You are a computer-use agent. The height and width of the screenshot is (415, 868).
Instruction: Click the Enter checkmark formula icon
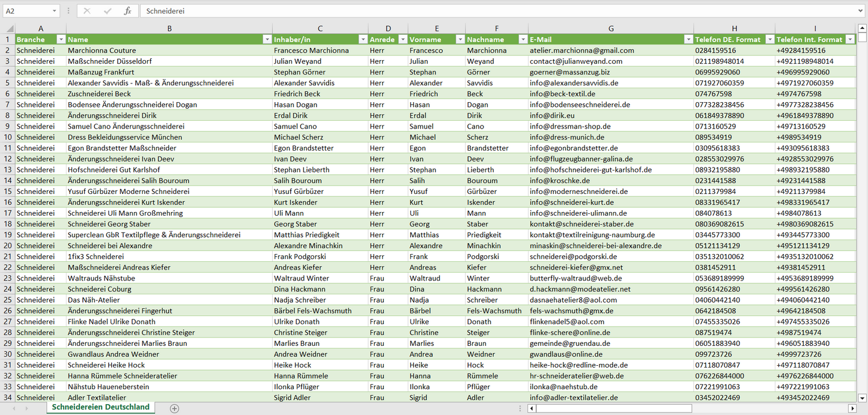tap(108, 11)
